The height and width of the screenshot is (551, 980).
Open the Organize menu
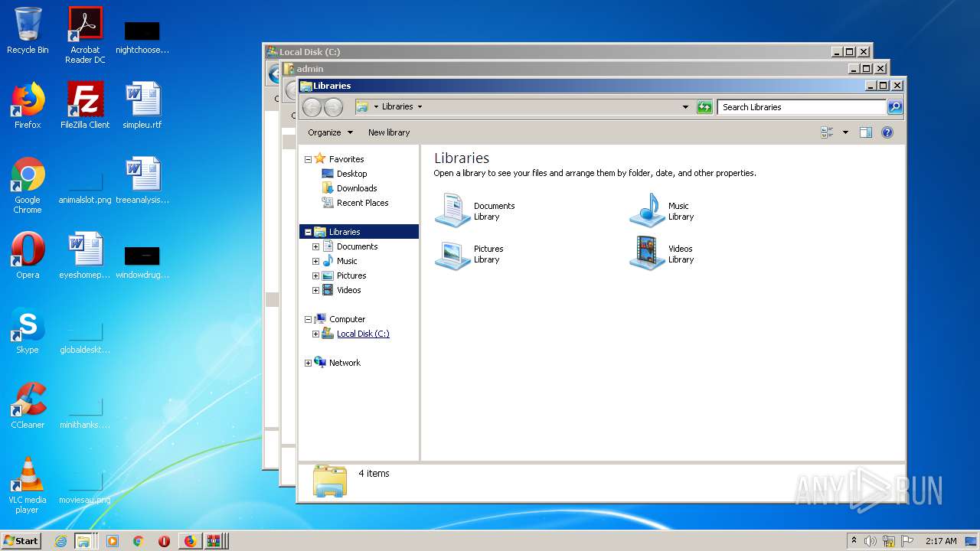coord(330,132)
